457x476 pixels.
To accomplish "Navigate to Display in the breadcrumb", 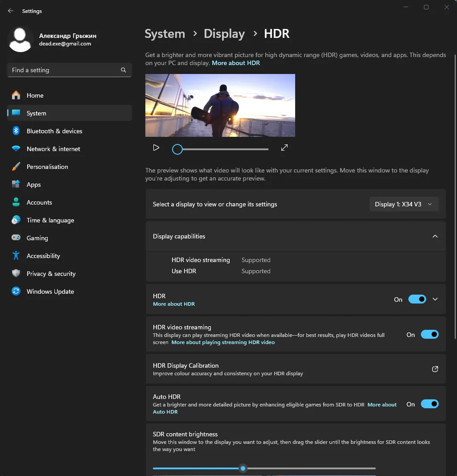I will tap(224, 34).
